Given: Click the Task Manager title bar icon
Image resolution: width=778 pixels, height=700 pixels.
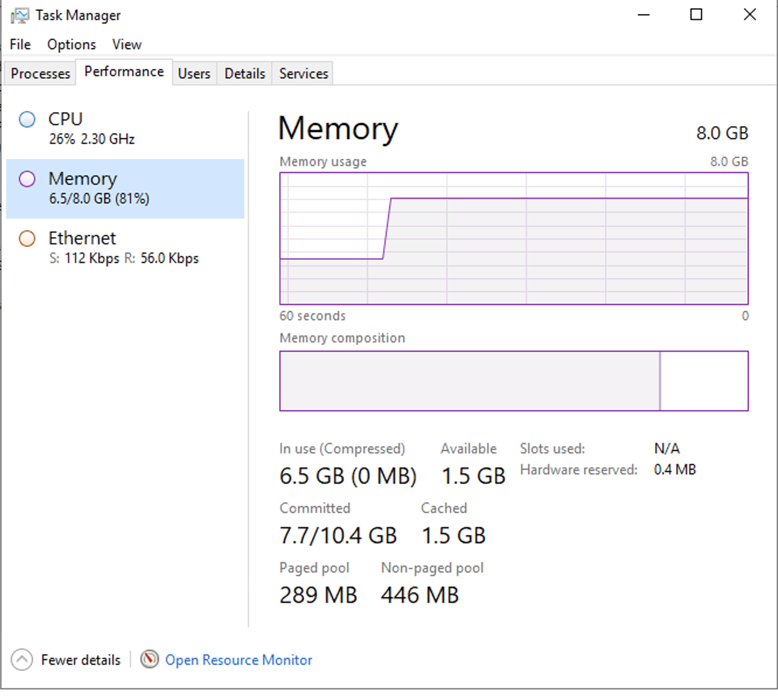Looking at the screenshot, I should coord(19,15).
